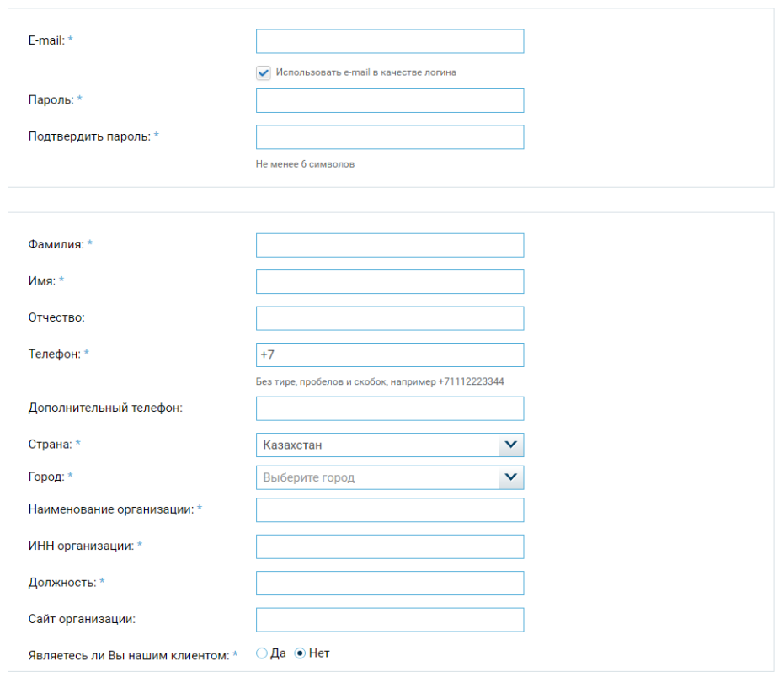Click the Должность input field
The image size is (784, 677).
389,583
